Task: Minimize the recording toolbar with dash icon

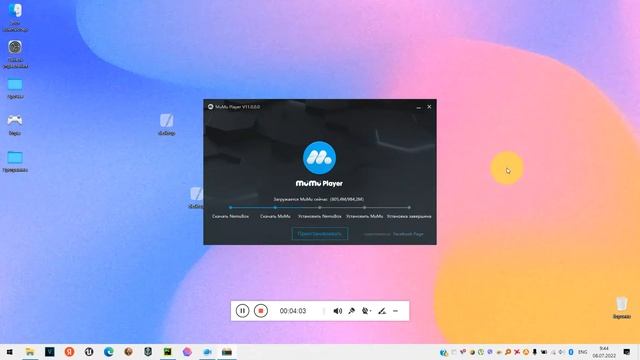Action: 395,311
